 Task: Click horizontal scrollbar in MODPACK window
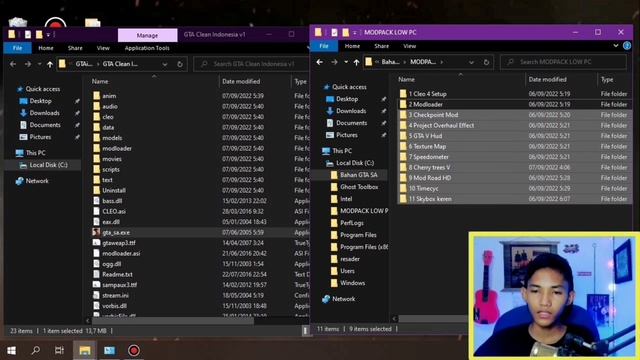click(x=433, y=318)
